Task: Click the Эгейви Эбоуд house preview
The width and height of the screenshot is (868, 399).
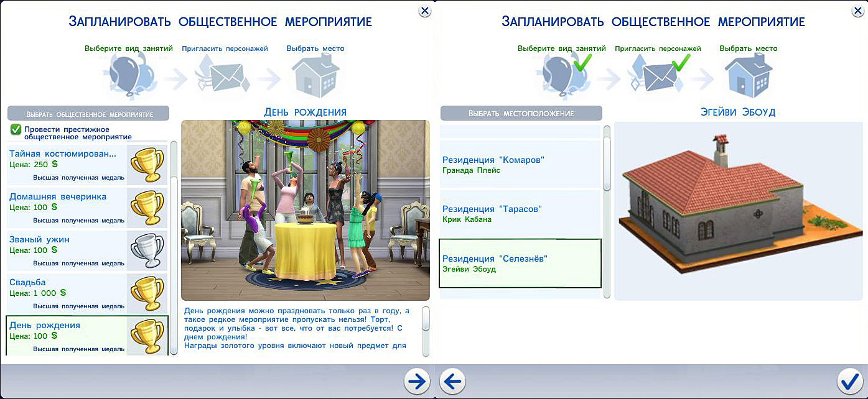Action: click(x=738, y=211)
